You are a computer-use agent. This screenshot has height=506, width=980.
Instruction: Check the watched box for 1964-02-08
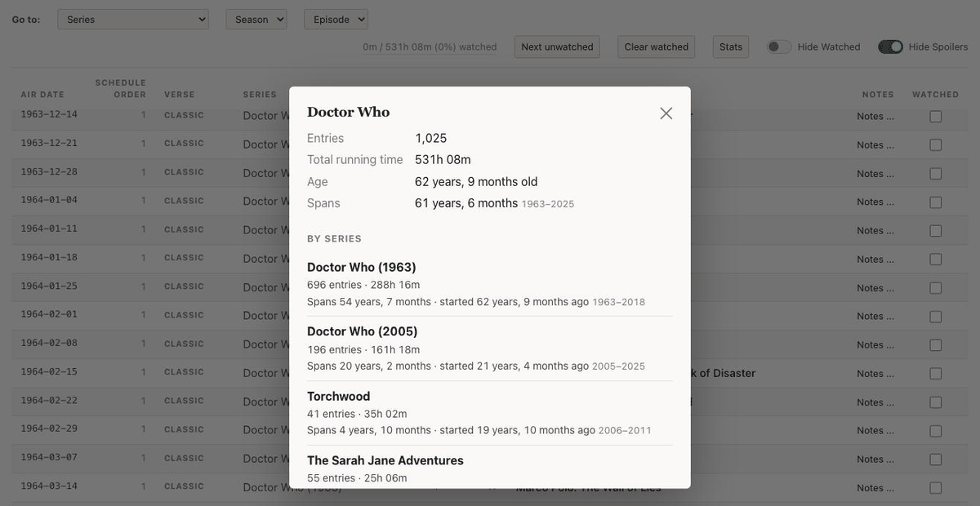click(936, 344)
